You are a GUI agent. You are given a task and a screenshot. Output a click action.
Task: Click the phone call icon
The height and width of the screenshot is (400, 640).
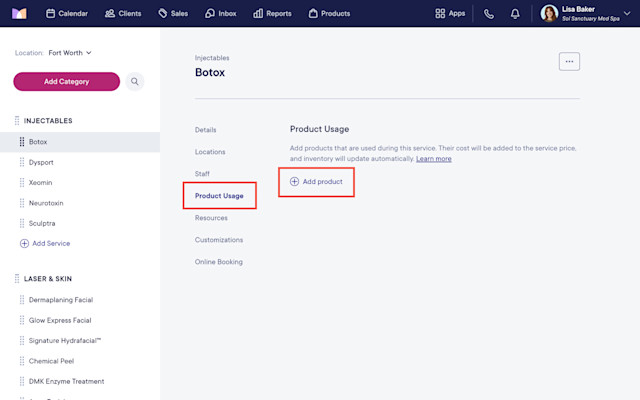coord(489,14)
